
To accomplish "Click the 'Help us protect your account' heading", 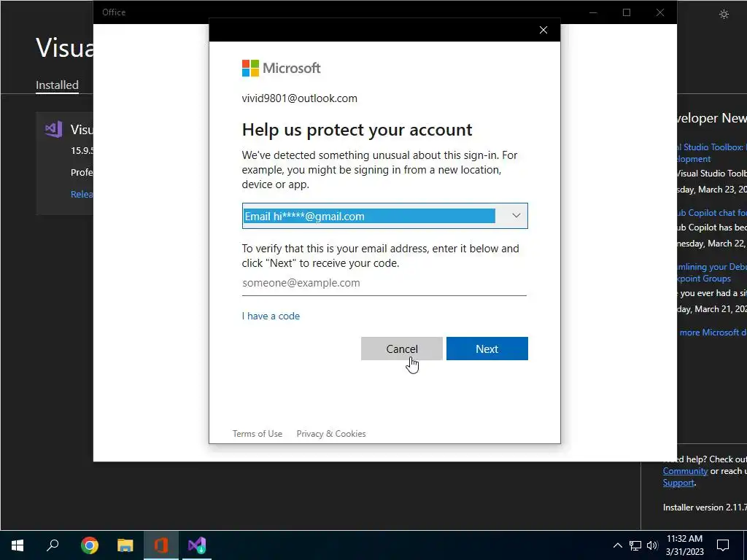I will [x=357, y=130].
